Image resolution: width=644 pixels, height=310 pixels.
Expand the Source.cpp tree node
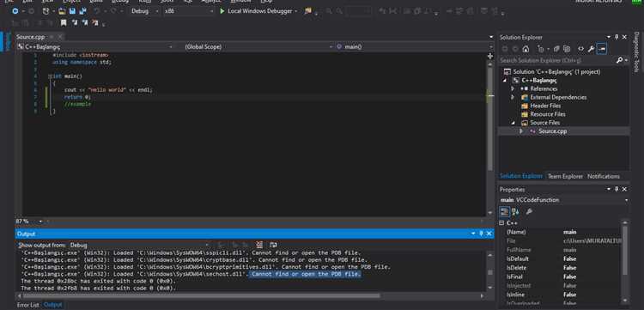521,131
